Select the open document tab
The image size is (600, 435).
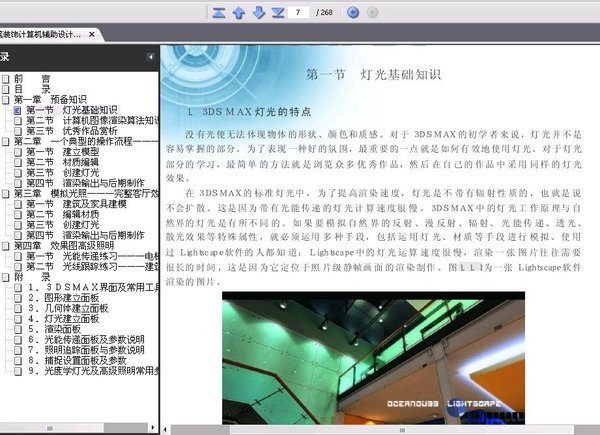tap(50, 34)
